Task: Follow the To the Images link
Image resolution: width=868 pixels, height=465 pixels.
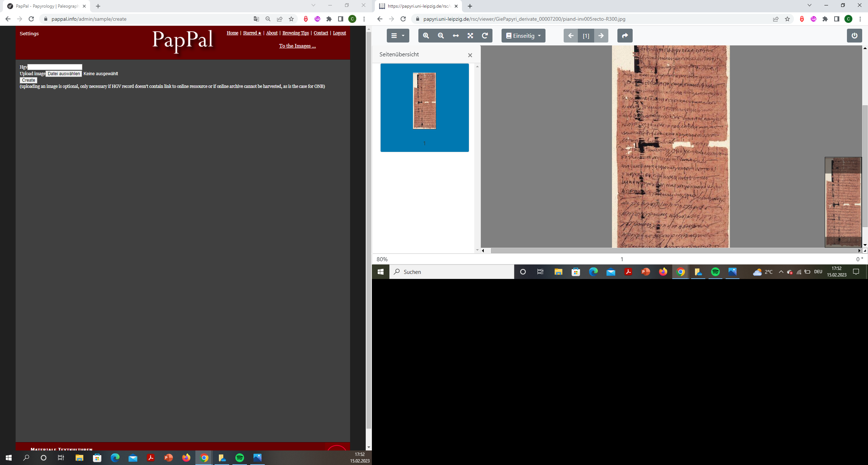Action: coord(297,46)
